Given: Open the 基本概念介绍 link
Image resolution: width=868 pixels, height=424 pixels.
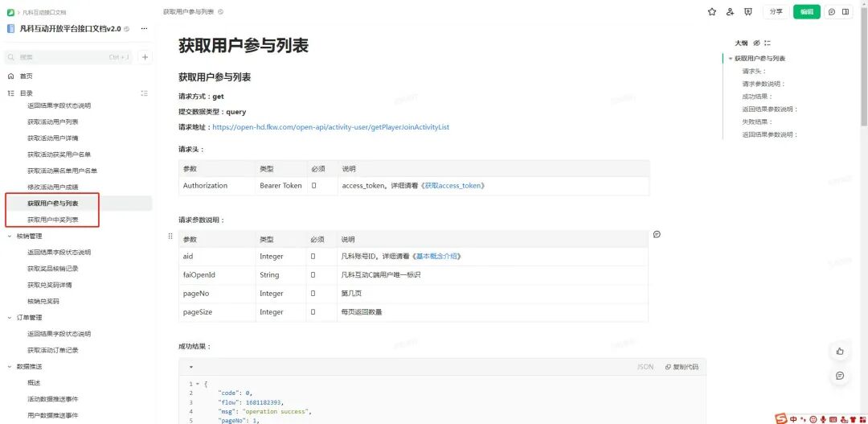Looking at the screenshot, I should (438, 257).
